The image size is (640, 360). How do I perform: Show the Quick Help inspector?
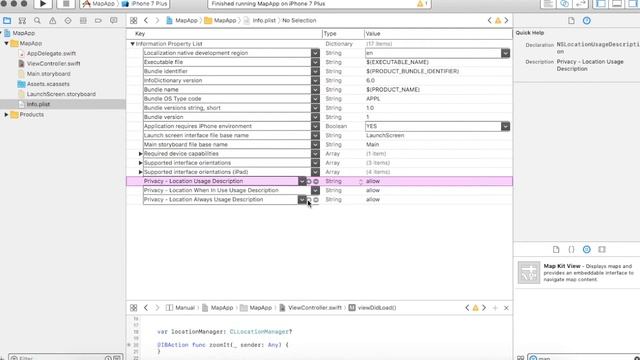click(587, 20)
